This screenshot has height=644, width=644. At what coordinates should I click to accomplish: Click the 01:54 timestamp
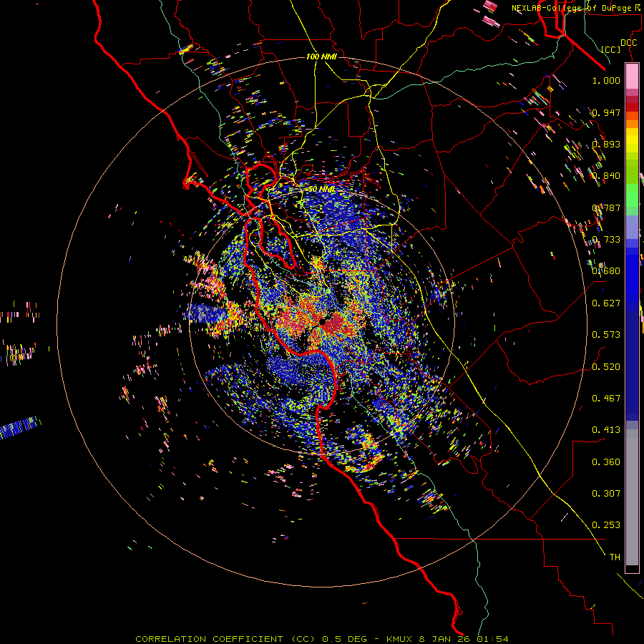(492, 639)
